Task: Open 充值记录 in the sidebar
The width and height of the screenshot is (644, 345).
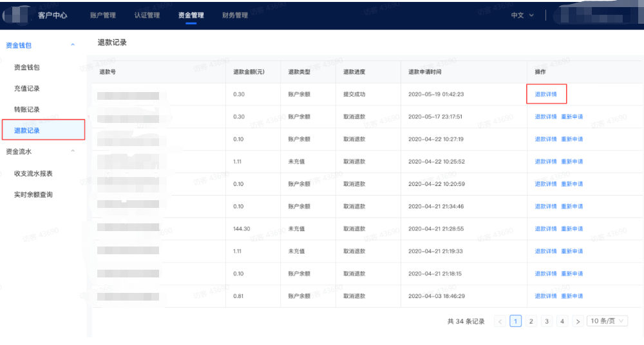Action: pos(27,88)
